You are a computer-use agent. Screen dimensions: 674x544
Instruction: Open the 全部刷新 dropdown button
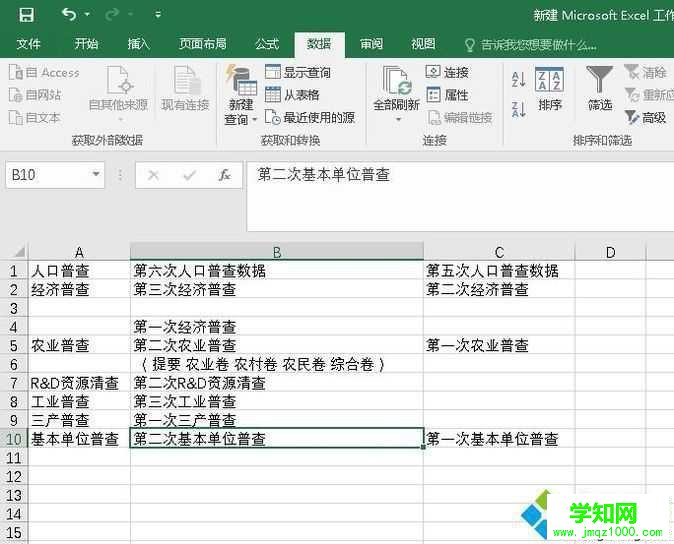click(396, 95)
